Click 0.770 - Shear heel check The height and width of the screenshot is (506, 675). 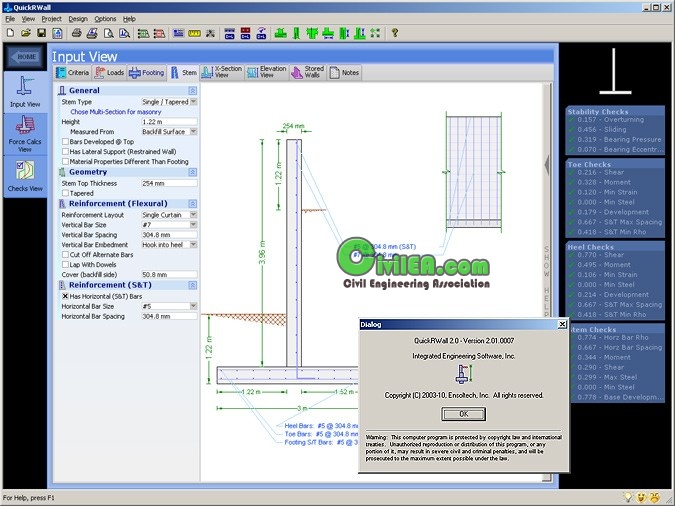[601, 255]
